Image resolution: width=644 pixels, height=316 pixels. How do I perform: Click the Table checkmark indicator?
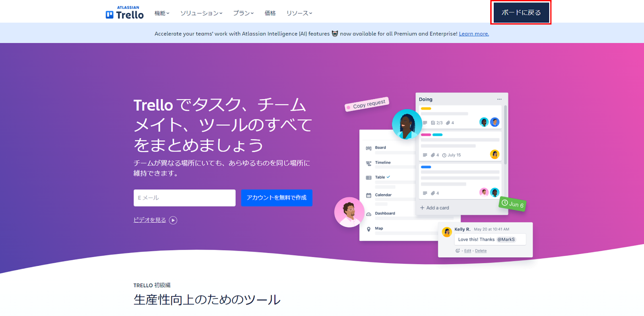pyautogui.click(x=388, y=177)
